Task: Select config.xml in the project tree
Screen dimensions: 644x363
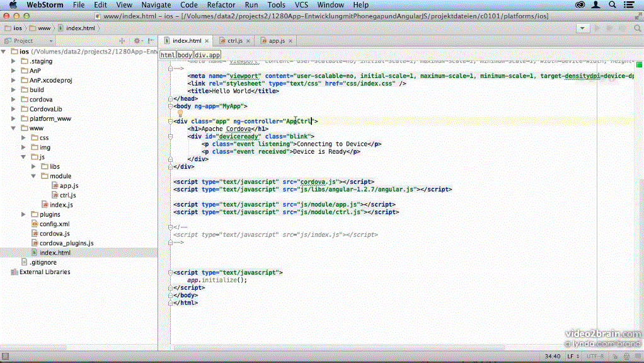Action: point(54,224)
